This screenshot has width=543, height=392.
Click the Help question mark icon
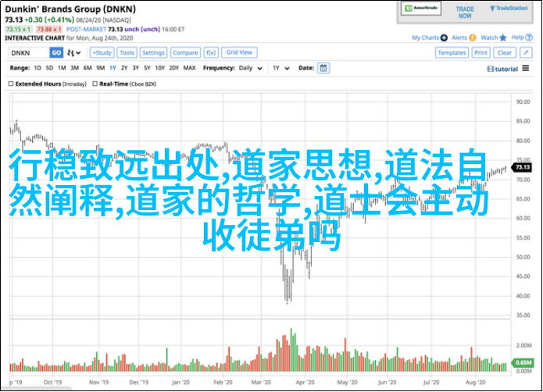click(529, 37)
